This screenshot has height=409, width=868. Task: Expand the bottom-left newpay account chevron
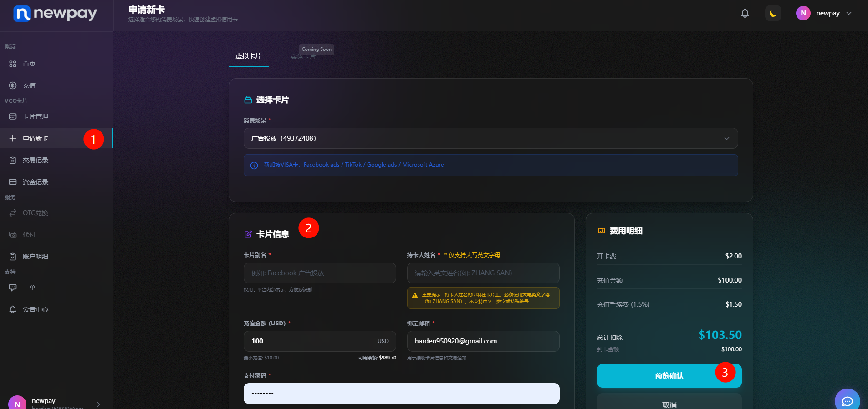pyautogui.click(x=98, y=404)
